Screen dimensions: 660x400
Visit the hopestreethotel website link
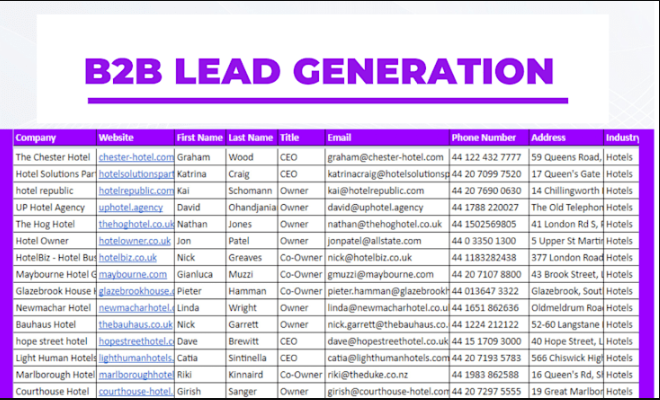[136, 341]
